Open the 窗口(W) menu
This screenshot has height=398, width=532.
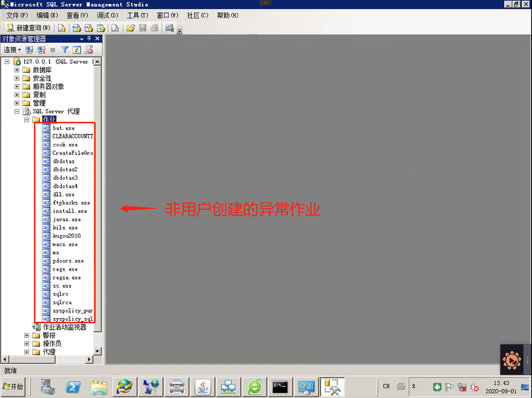(167, 15)
